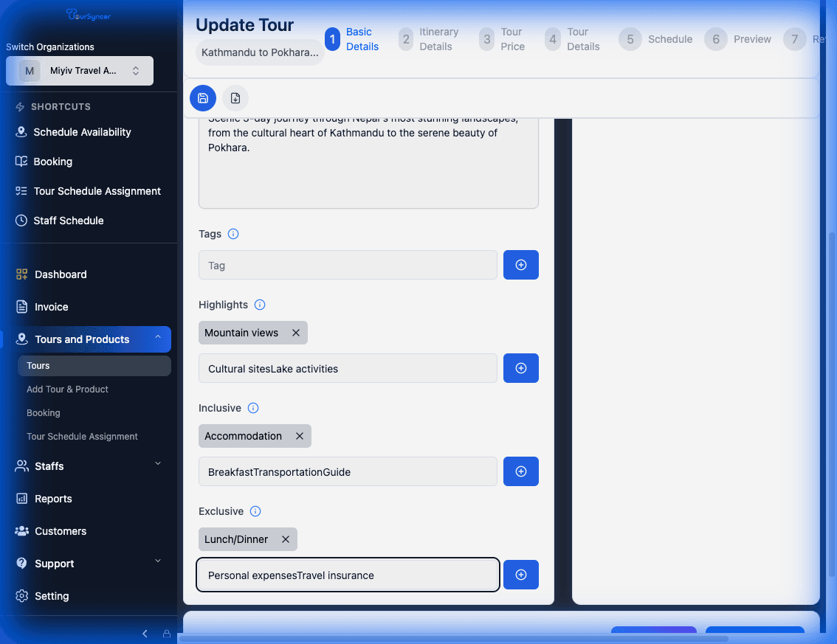Click the info icon beside Highlights label
Screen dimensions: 837x644
coord(260,305)
